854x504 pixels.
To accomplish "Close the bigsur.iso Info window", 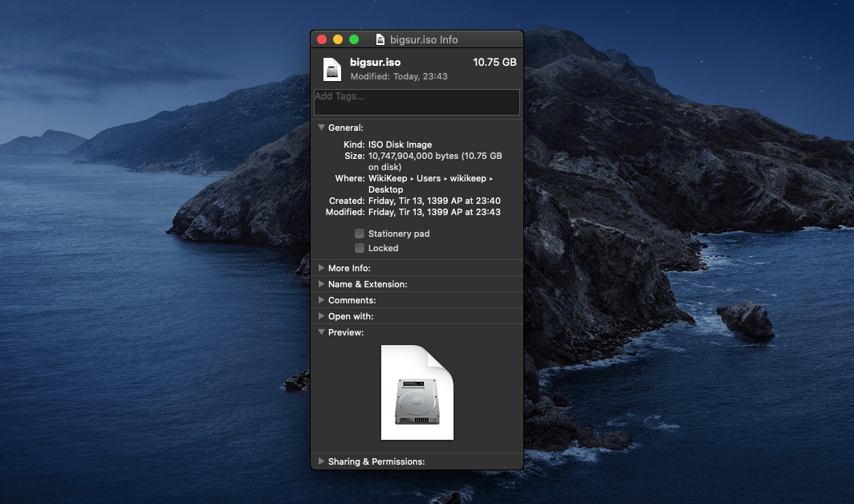I will tap(322, 39).
